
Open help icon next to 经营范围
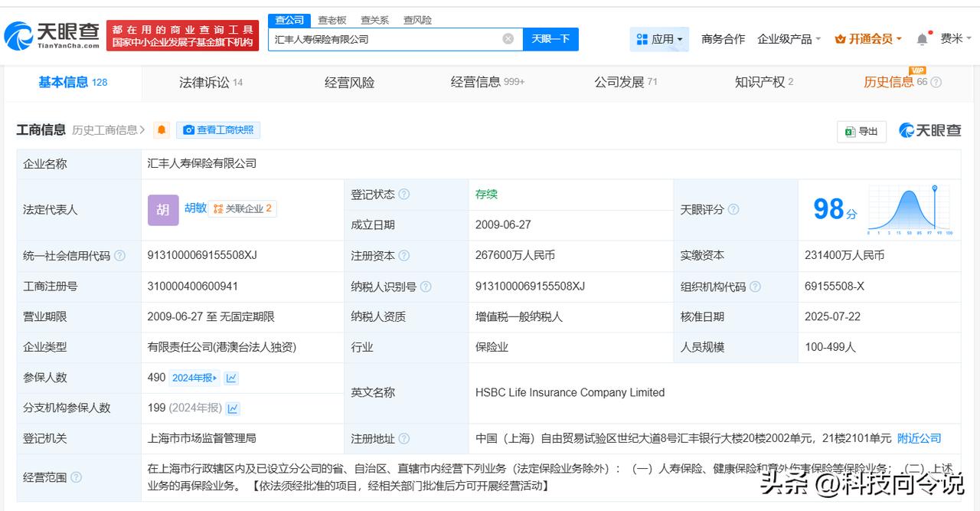(x=76, y=477)
